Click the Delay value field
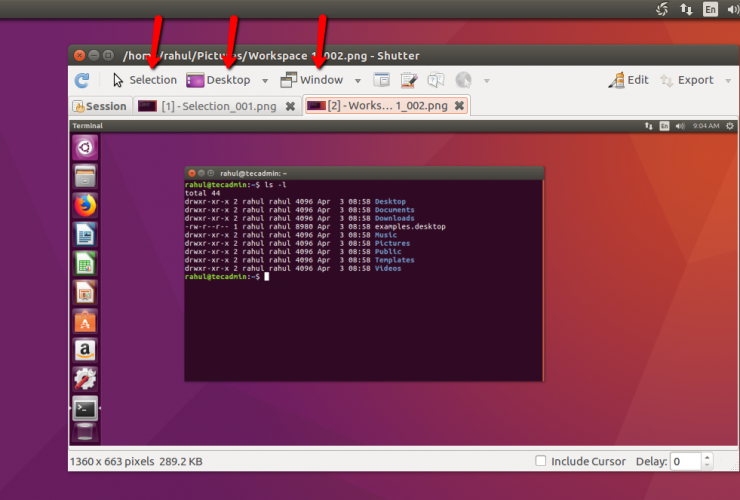This screenshot has width=740, height=500. point(684,461)
